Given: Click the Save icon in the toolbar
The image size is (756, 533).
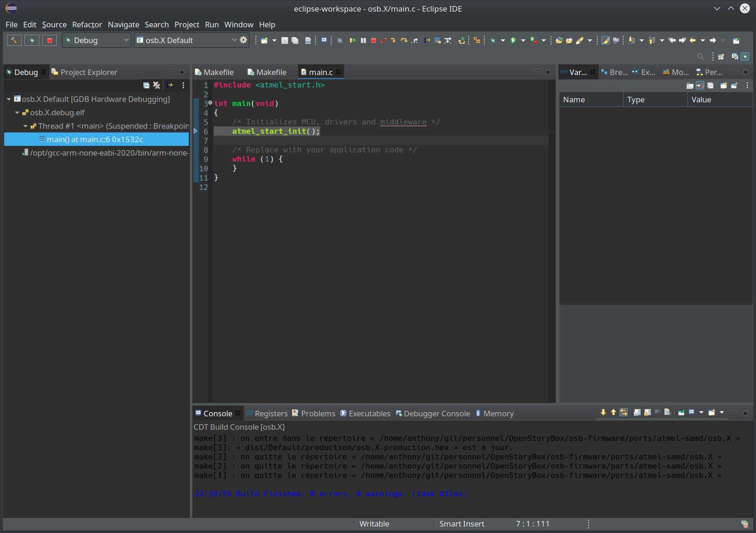Looking at the screenshot, I should [x=285, y=40].
